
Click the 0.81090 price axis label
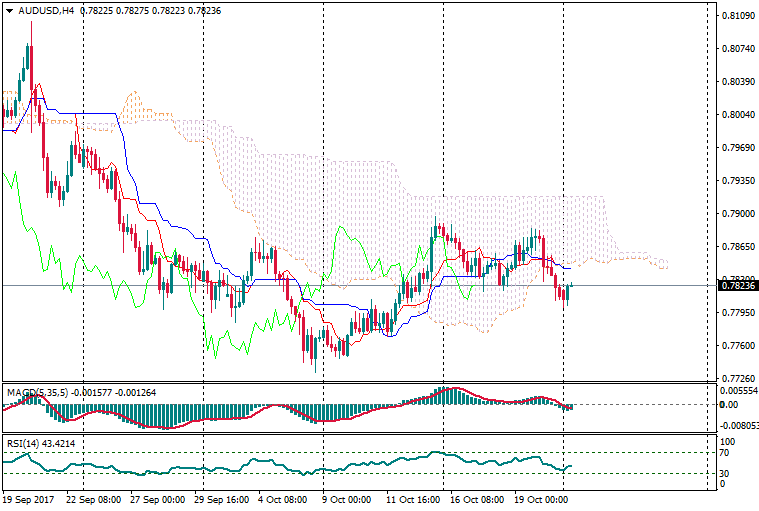tap(737, 16)
